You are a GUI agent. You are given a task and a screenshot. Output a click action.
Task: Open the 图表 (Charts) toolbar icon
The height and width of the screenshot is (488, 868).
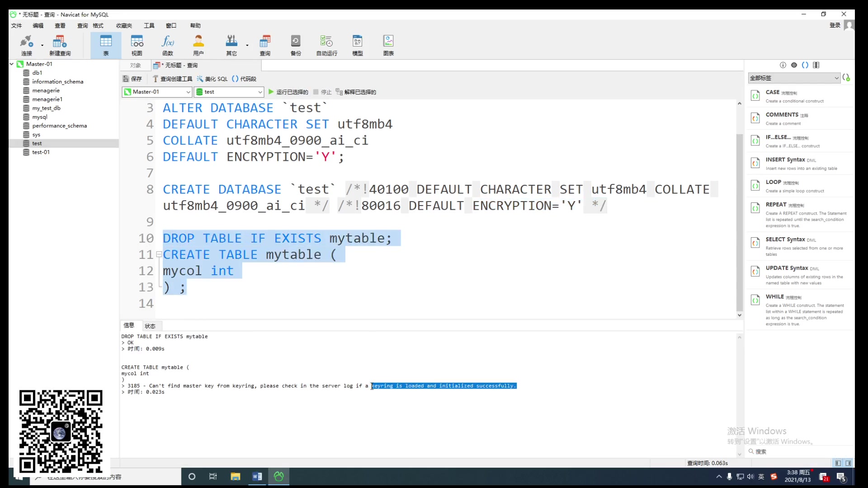point(388,46)
